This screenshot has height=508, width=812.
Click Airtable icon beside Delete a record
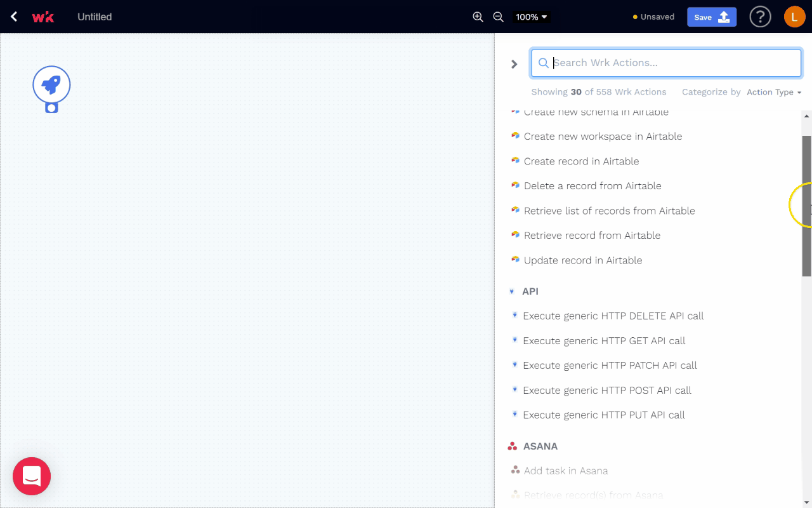pyautogui.click(x=516, y=185)
